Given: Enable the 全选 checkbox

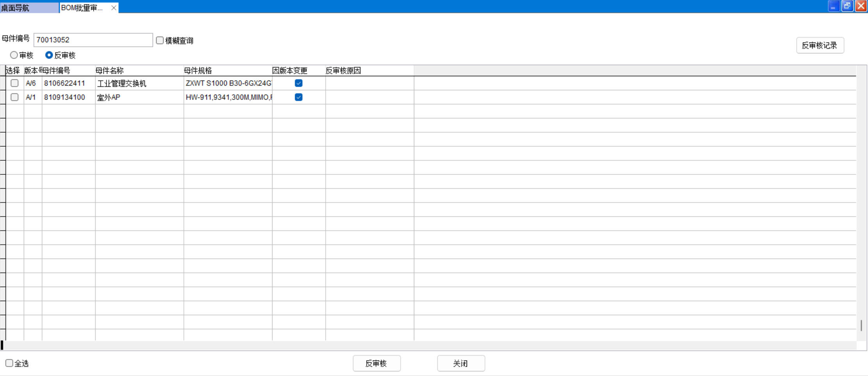Looking at the screenshot, I should pyautogui.click(x=9, y=363).
